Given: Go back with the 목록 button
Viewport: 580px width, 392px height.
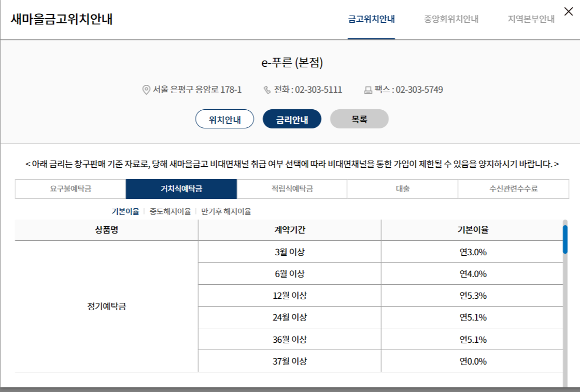Looking at the screenshot, I should (x=359, y=119).
